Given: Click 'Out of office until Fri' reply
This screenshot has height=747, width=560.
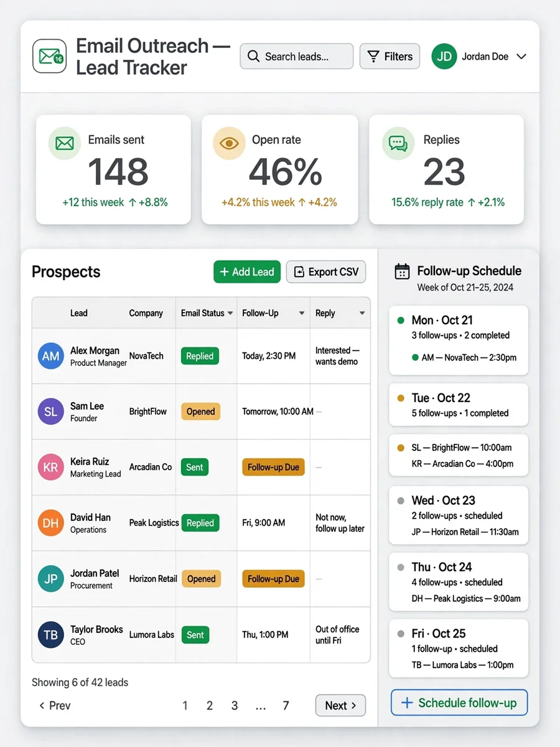Looking at the screenshot, I should [337, 635].
